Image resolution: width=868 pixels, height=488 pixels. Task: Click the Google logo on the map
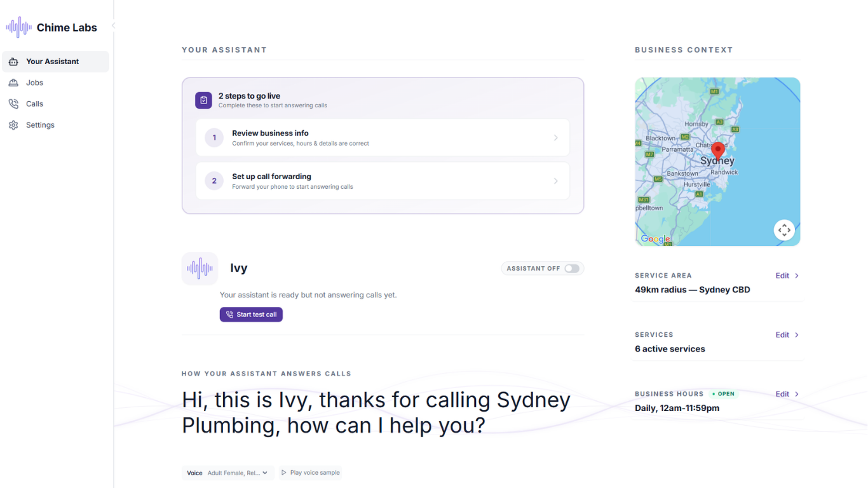click(655, 239)
